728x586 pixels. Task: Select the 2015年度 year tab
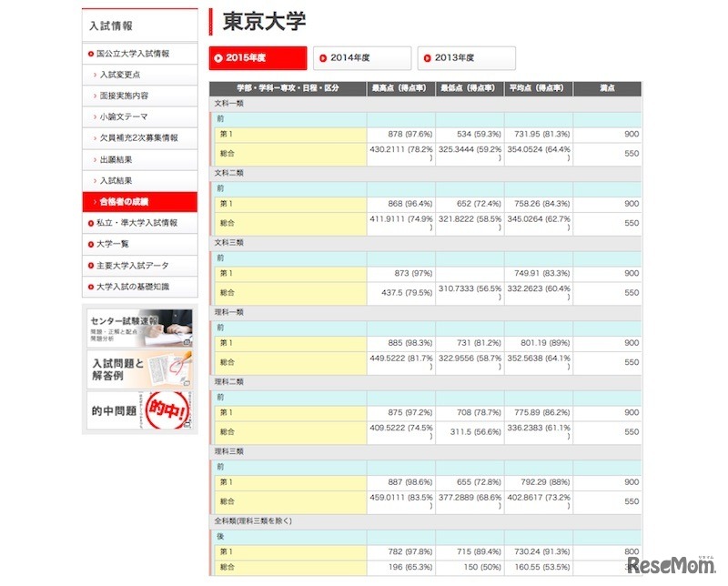[258, 58]
